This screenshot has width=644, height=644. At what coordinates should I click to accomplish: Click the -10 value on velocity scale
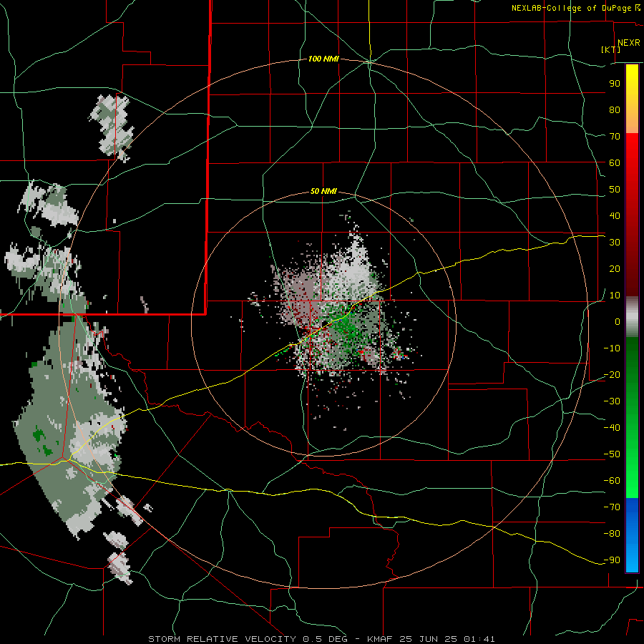coord(612,348)
